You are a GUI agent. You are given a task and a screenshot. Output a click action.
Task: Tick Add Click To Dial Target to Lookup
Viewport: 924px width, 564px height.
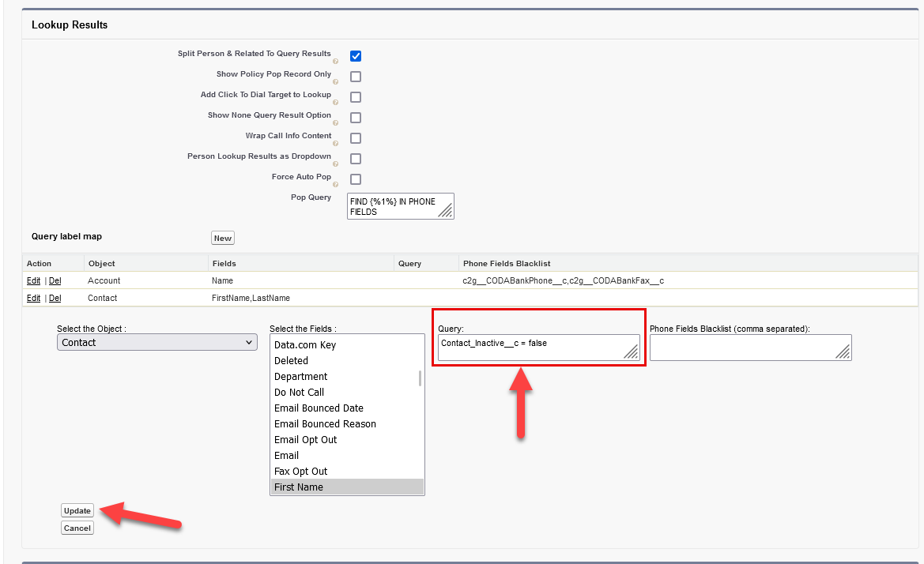(x=356, y=97)
